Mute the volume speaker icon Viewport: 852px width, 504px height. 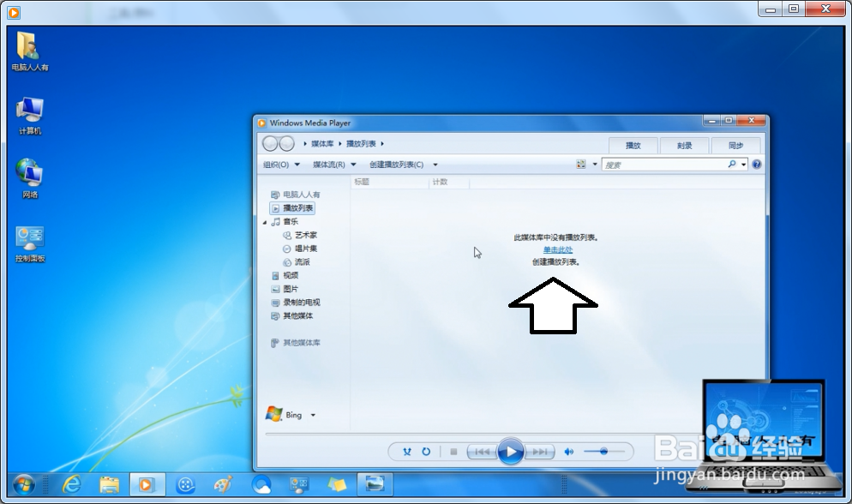click(568, 452)
